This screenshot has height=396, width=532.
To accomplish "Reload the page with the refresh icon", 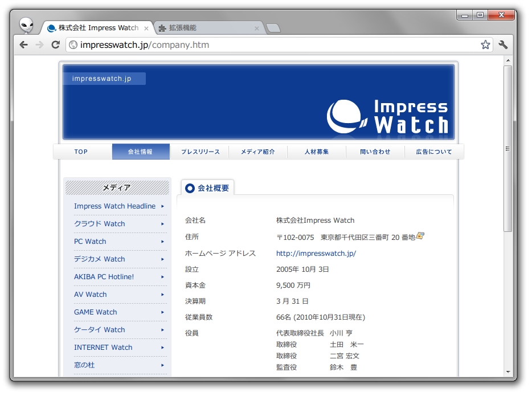I will pyautogui.click(x=56, y=45).
